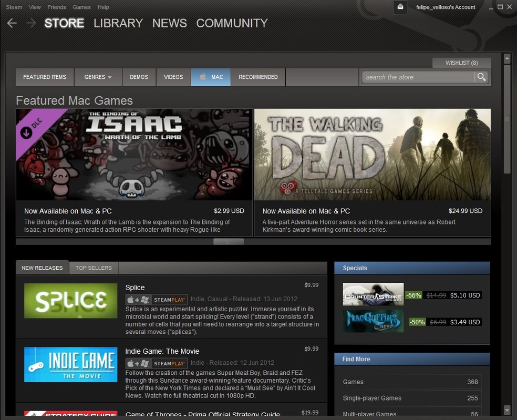Click Counter-Strike Source specials thumbnail
Viewport: 517px width, 420px height.
pos(373,294)
